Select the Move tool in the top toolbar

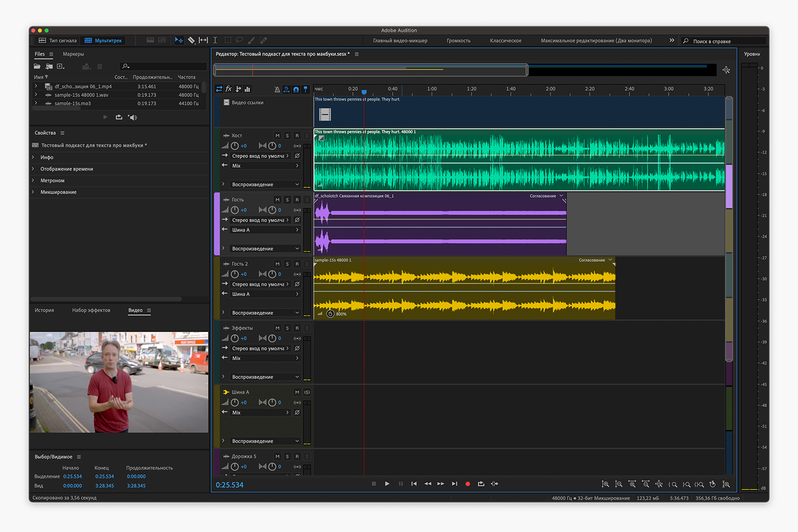(179, 40)
